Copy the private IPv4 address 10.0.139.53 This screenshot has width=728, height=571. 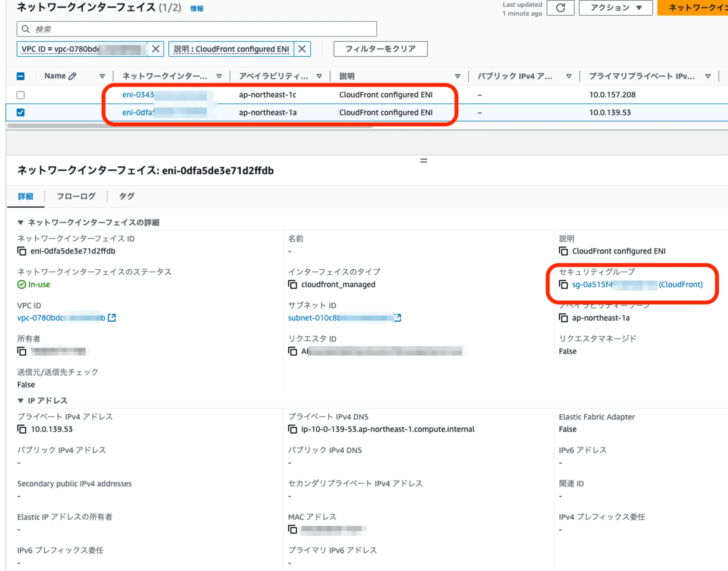(x=22, y=429)
